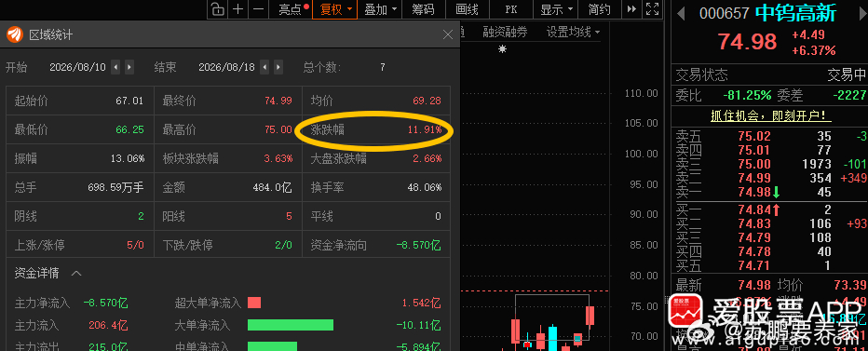Click the 主力流入 value 206.4亿
This screenshot has height=351, width=868.
(x=108, y=325)
